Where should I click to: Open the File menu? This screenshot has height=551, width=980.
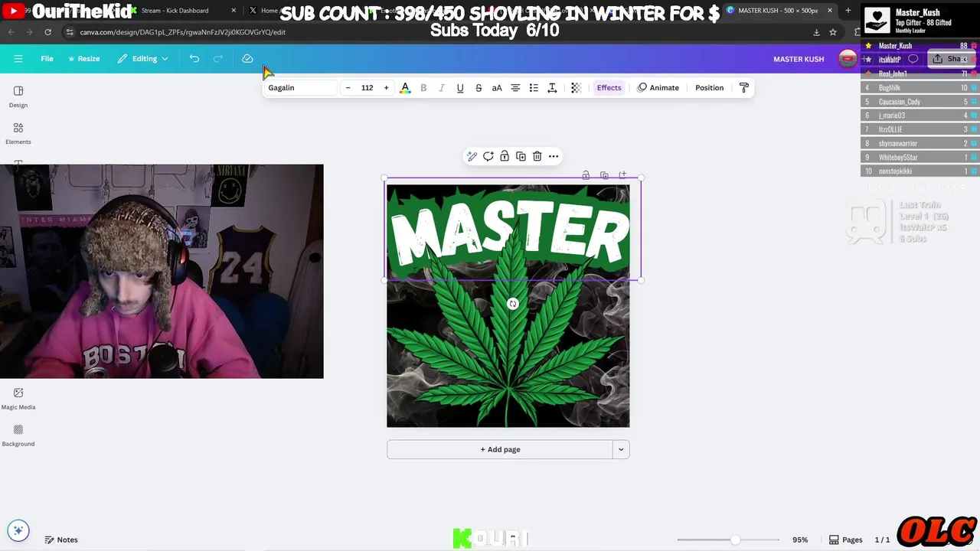coord(47,59)
